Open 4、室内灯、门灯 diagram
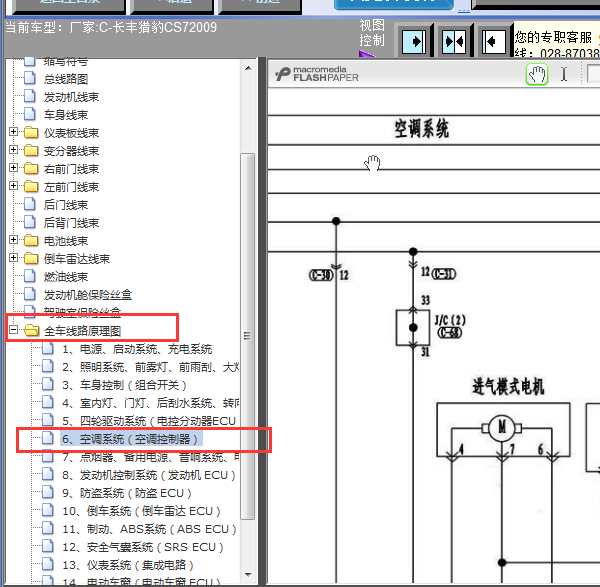The image size is (600, 587). pos(151,403)
